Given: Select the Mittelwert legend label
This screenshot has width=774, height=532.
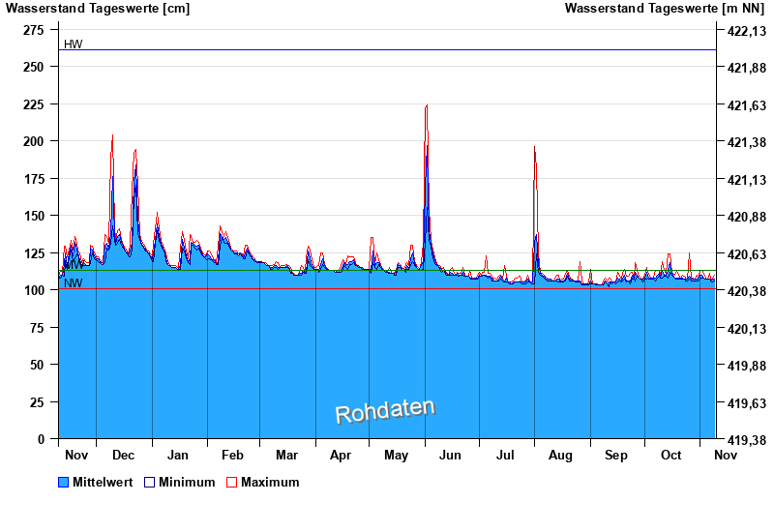Looking at the screenshot, I should [x=103, y=483].
